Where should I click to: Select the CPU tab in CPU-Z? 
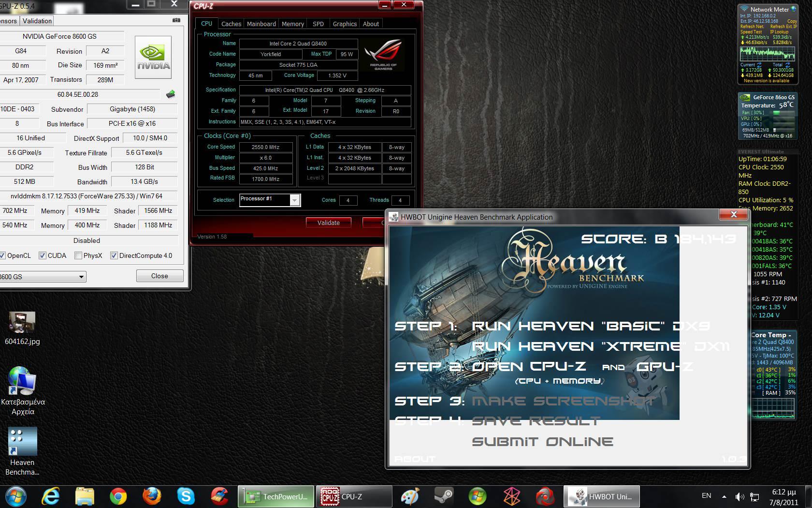[206, 23]
